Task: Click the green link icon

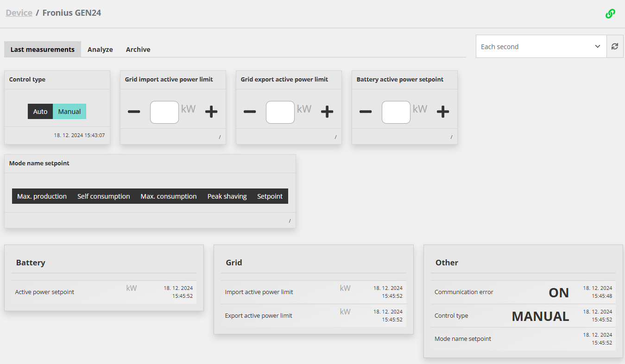Action: (610, 14)
